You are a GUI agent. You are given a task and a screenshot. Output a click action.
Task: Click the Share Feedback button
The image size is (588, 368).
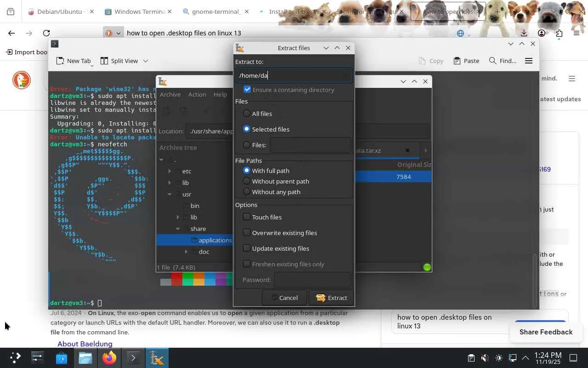tap(546, 332)
